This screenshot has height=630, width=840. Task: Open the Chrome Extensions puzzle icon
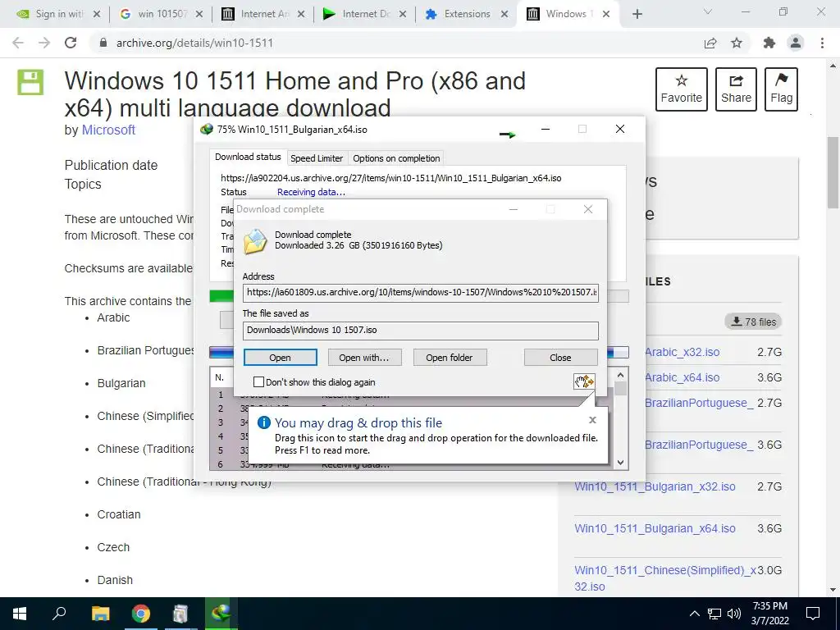pos(769,43)
